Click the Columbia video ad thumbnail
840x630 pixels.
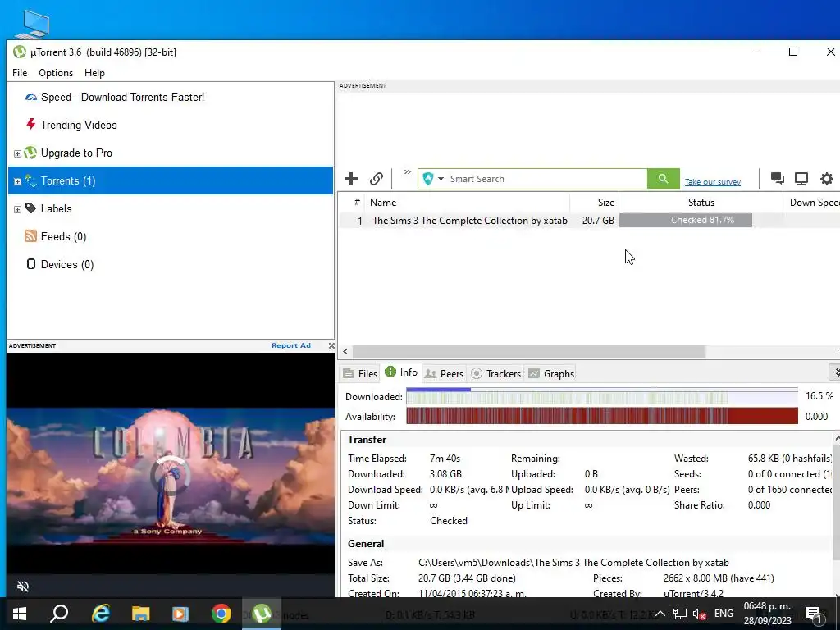pos(171,475)
